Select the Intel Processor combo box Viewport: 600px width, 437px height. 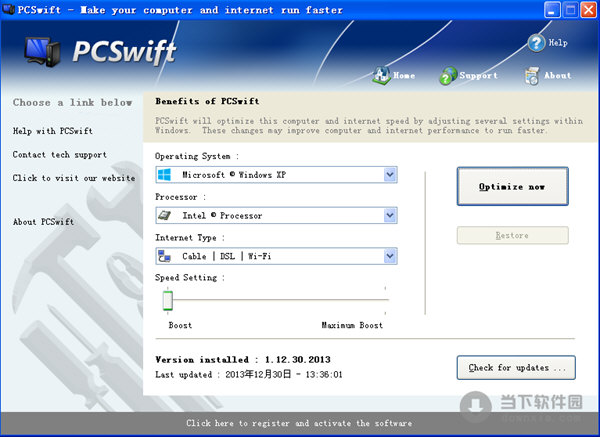[276, 215]
